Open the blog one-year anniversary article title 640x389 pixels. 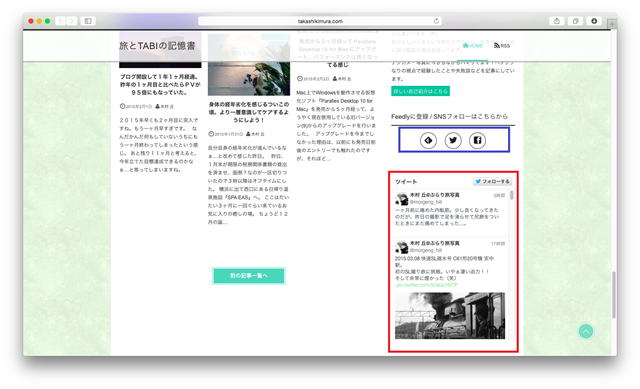(x=160, y=84)
